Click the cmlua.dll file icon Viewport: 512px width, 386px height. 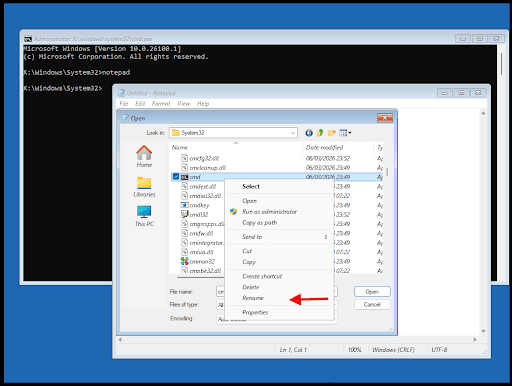(x=184, y=252)
